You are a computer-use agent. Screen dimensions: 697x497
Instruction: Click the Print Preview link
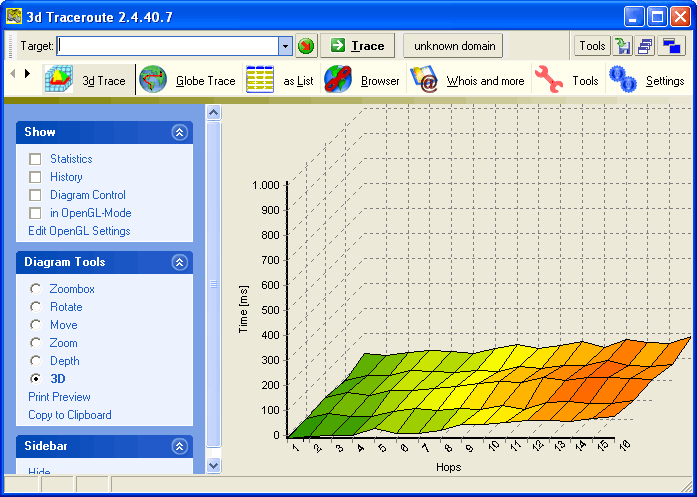point(59,397)
